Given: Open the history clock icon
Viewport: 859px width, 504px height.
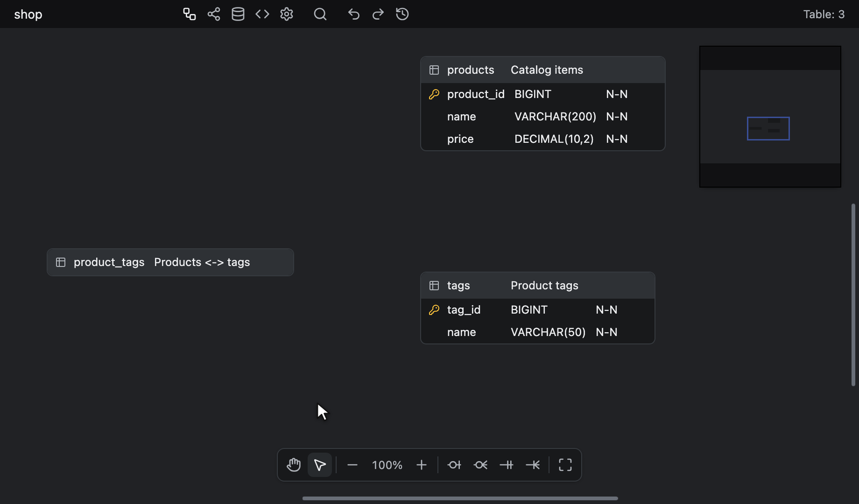Looking at the screenshot, I should click(402, 14).
